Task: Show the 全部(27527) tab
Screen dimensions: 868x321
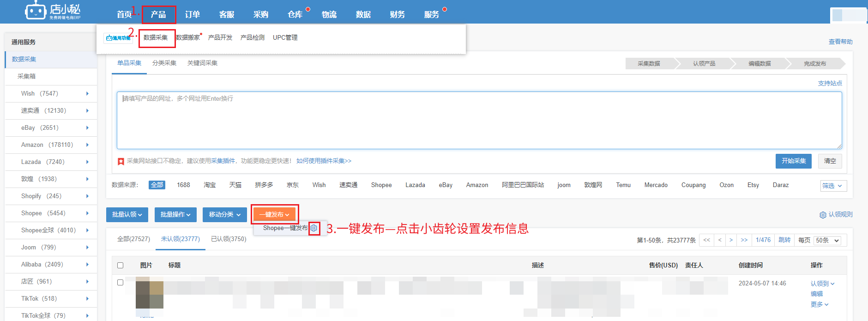Action: pos(133,239)
